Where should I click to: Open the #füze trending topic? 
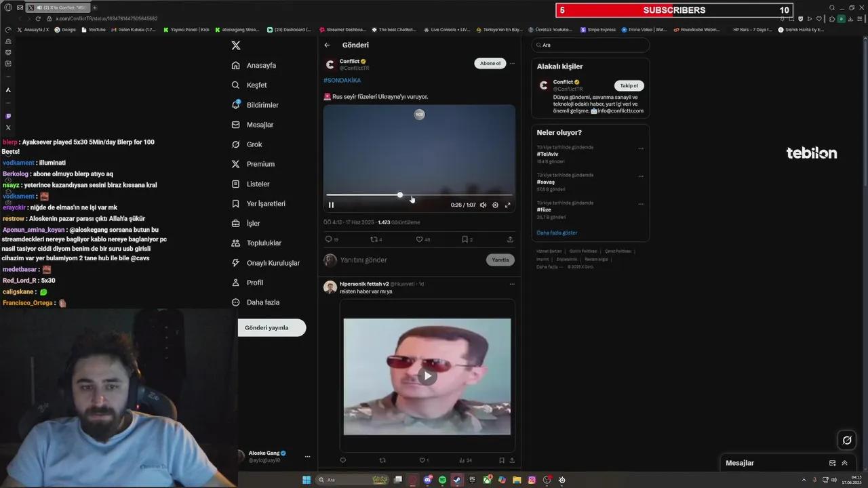pyautogui.click(x=544, y=210)
